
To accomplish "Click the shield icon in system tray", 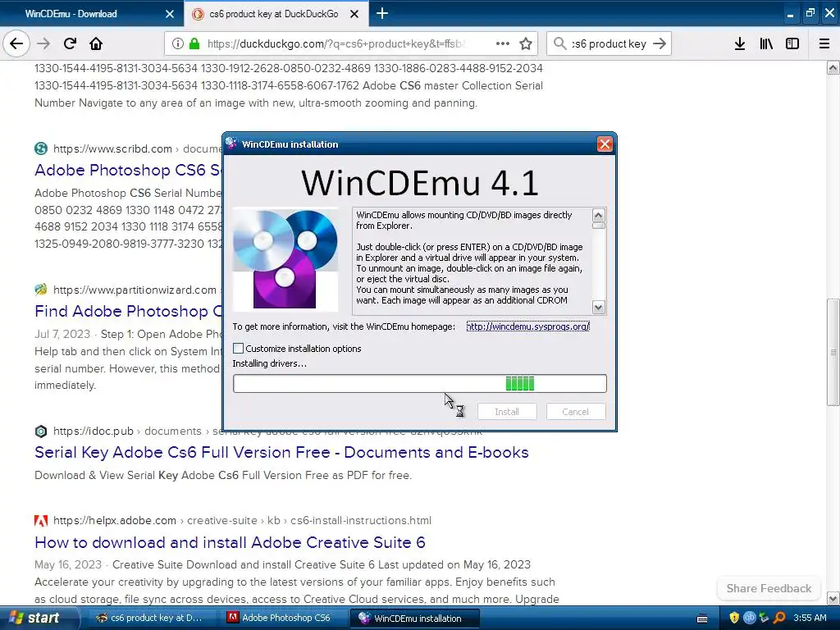I will coord(734,618).
